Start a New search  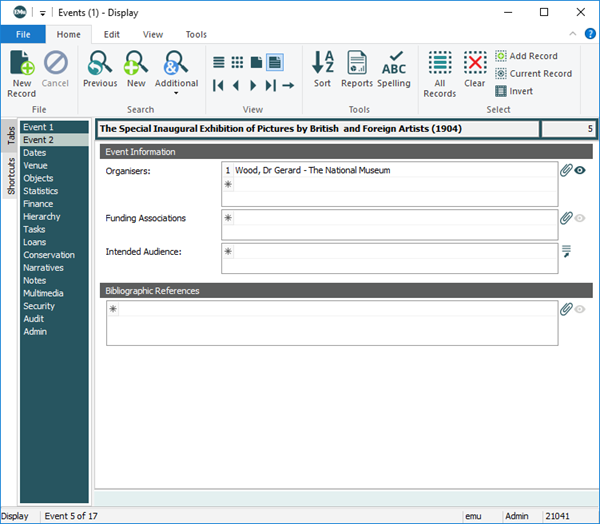(x=136, y=66)
